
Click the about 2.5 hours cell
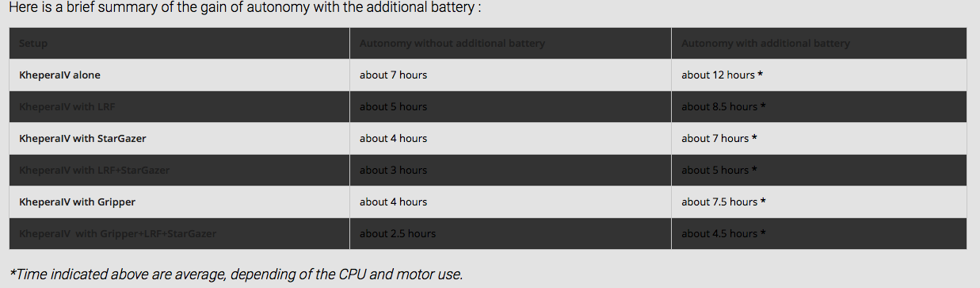(x=510, y=234)
